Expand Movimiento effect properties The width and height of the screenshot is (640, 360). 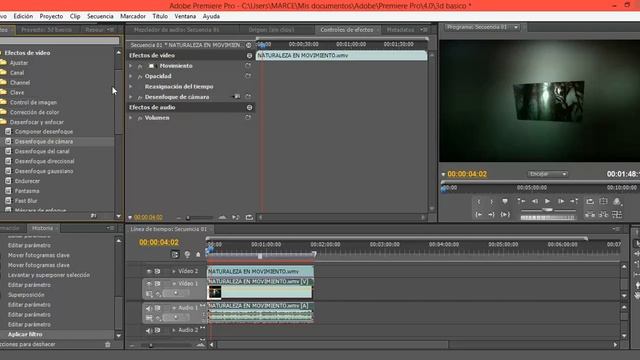coord(131,66)
